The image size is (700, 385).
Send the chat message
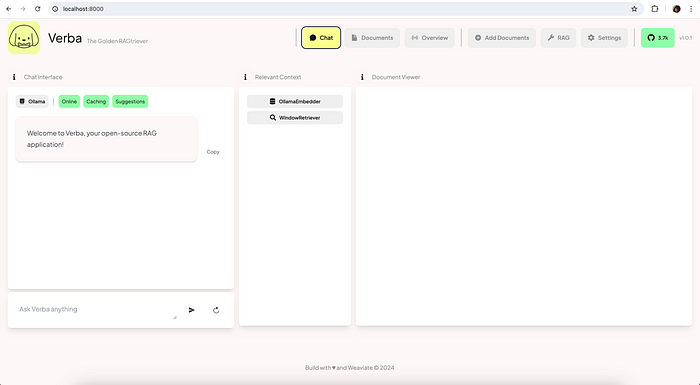[x=192, y=310]
